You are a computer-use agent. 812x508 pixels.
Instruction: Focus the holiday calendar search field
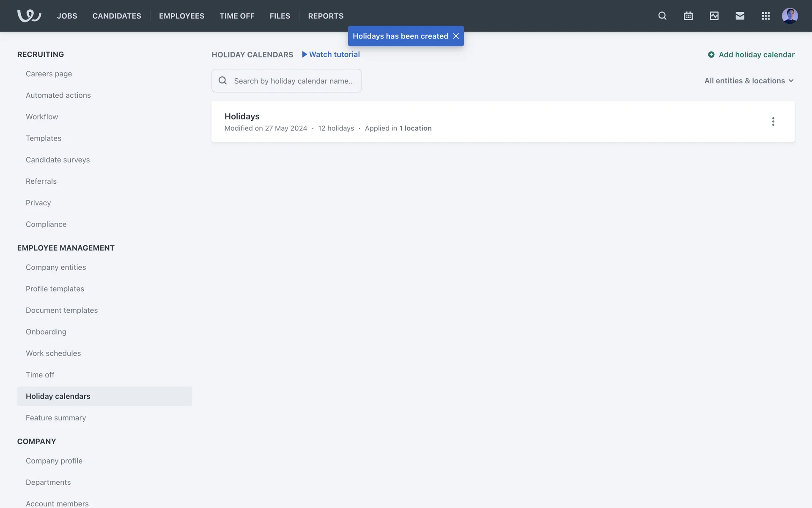[x=294, y=81]
